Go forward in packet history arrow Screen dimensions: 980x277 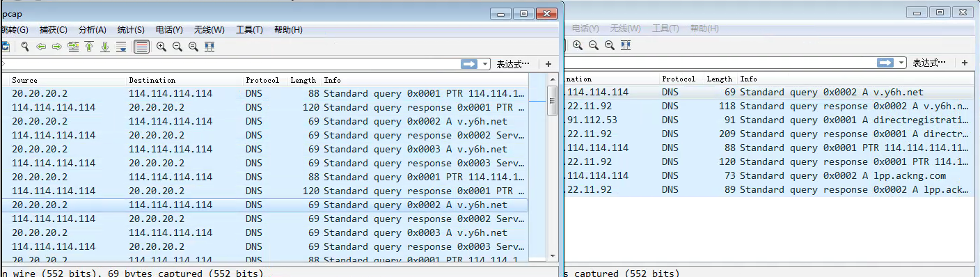(57, 47)
